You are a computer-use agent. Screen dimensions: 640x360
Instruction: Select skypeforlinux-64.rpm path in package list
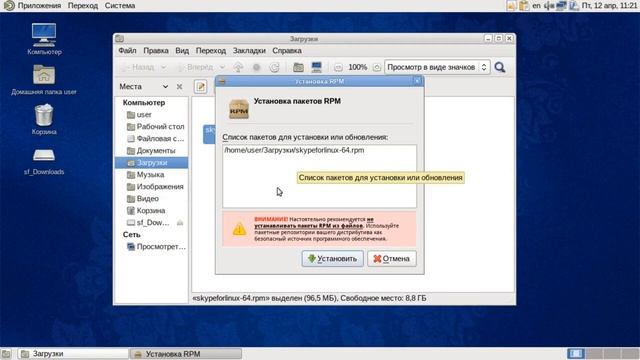(x=294, y=150)
